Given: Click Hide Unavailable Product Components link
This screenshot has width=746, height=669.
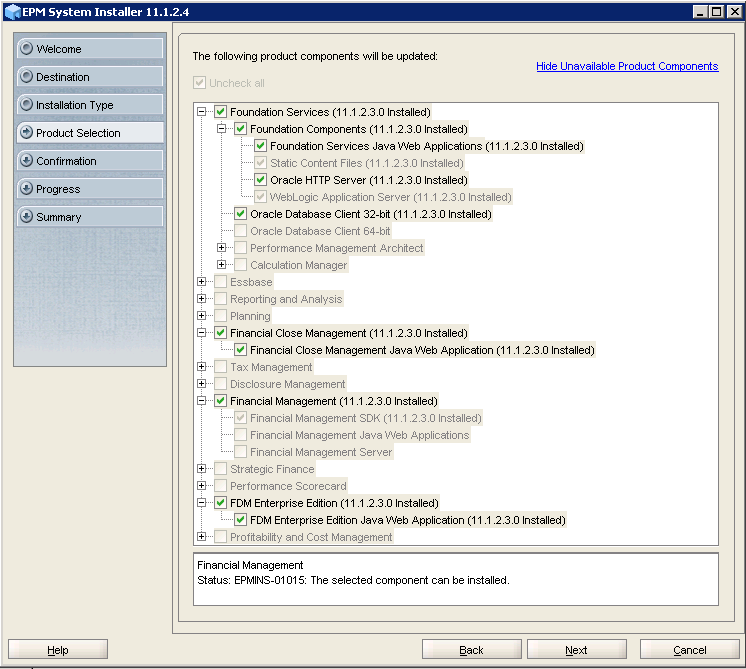Looking at the screenshot, I should tap(627, 66).
